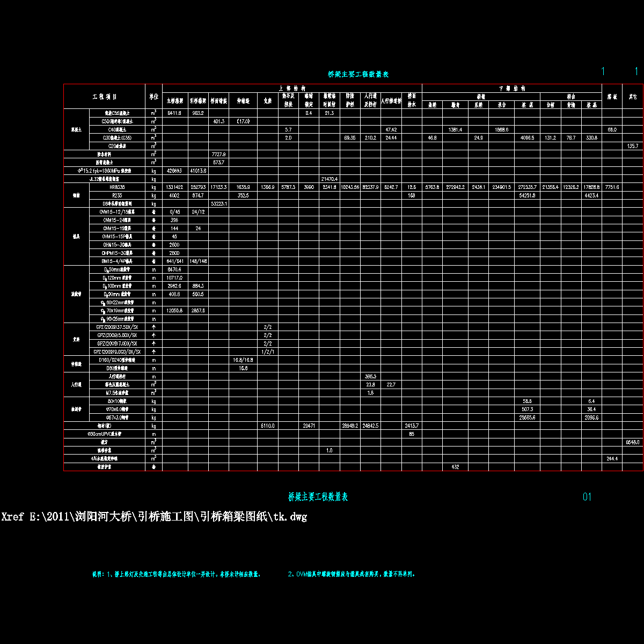Image resolution: width=644 pixels, height=644 pixels.
Task: Select the value 1331422 in the HRB335 row
Action: [175, 187]
